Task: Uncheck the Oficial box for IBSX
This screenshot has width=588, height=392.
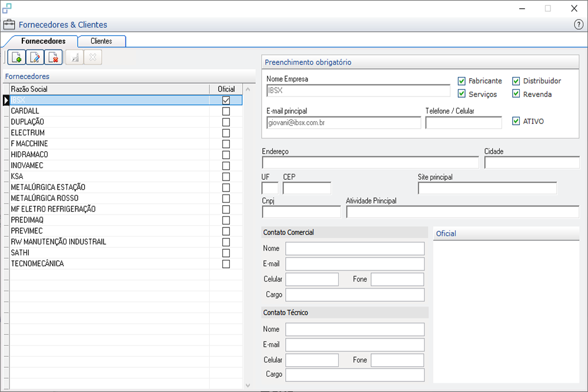Action: pyautogui.click(x=226, y=100)
